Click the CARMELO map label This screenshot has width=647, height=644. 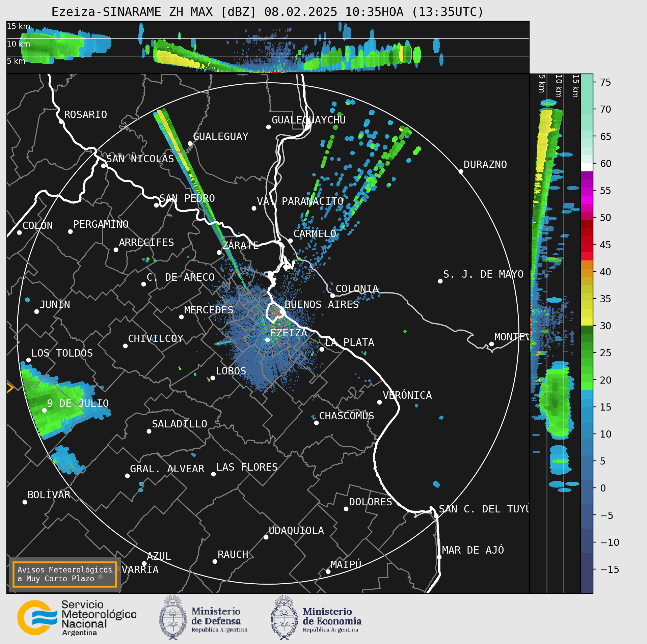[315, 233]
